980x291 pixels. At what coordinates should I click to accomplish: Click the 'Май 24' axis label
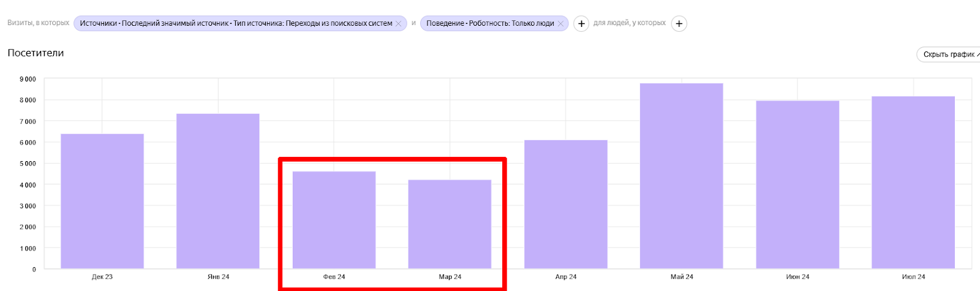coord(682,277)
